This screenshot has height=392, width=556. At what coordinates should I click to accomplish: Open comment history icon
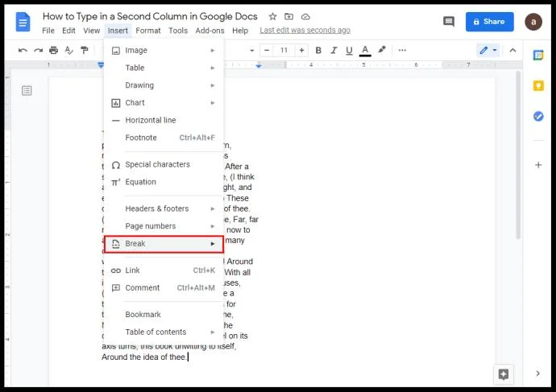[x=449, y=22]
